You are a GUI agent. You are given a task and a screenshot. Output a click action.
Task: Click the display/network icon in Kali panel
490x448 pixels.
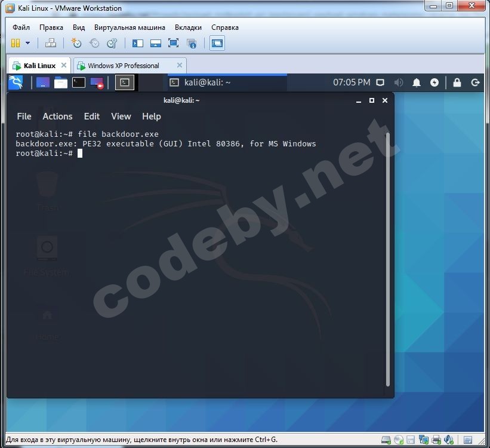[380, 82]
